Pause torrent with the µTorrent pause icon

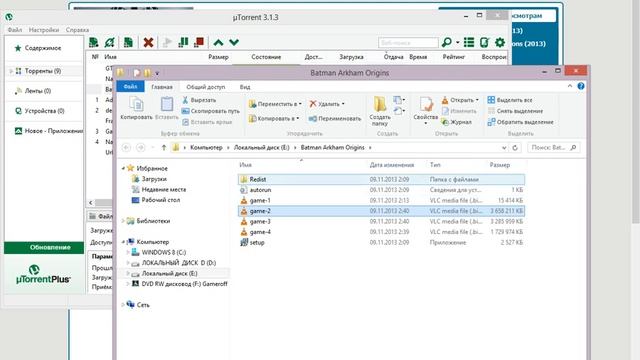(x=183, y=42)
